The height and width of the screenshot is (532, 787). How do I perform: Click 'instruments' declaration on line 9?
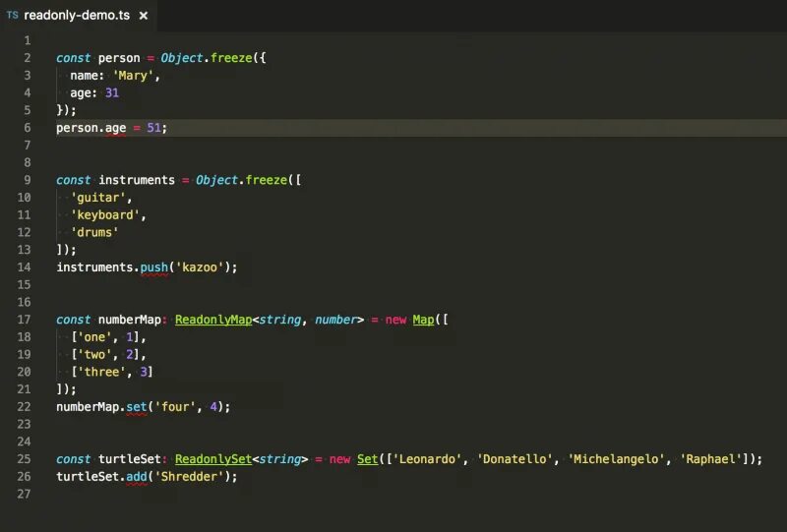tap(137, 180)
